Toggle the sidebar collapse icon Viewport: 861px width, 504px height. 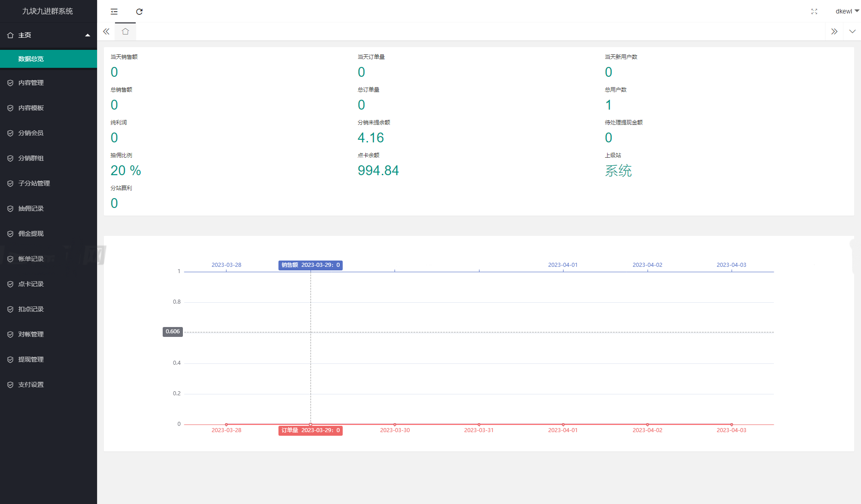pyautogui.click(x=114, y=12)
